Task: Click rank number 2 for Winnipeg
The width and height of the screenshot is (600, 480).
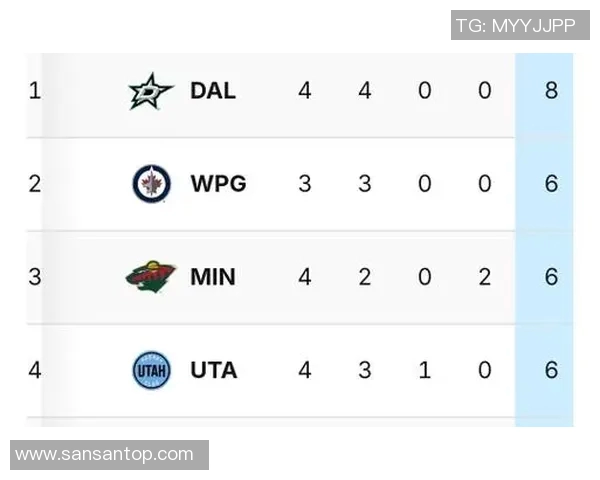Action: 35,184
